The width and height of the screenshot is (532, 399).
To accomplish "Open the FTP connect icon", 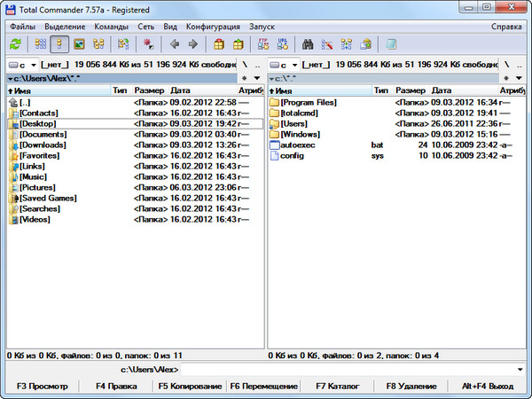I will (x=263, y=43).
